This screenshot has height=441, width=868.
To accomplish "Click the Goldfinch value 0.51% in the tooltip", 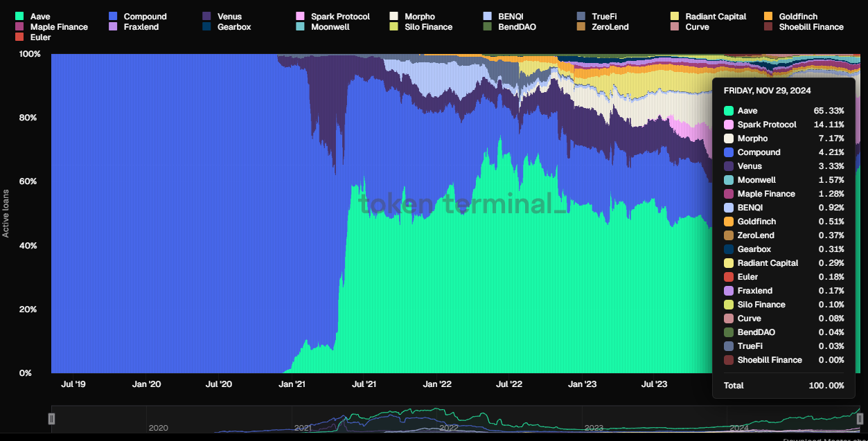I will [831, 222].
